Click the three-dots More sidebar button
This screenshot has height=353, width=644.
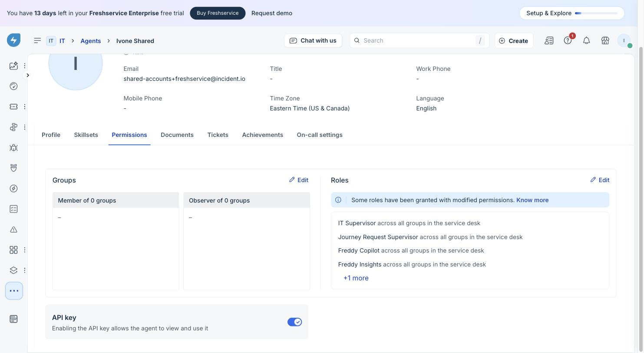pos(14,291)
